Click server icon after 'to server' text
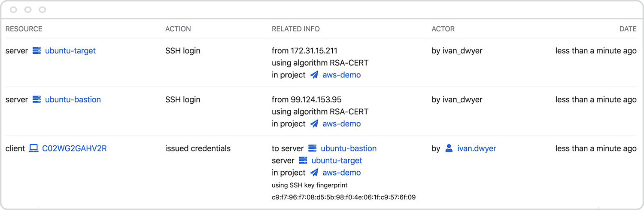 [x=313, y=148]
